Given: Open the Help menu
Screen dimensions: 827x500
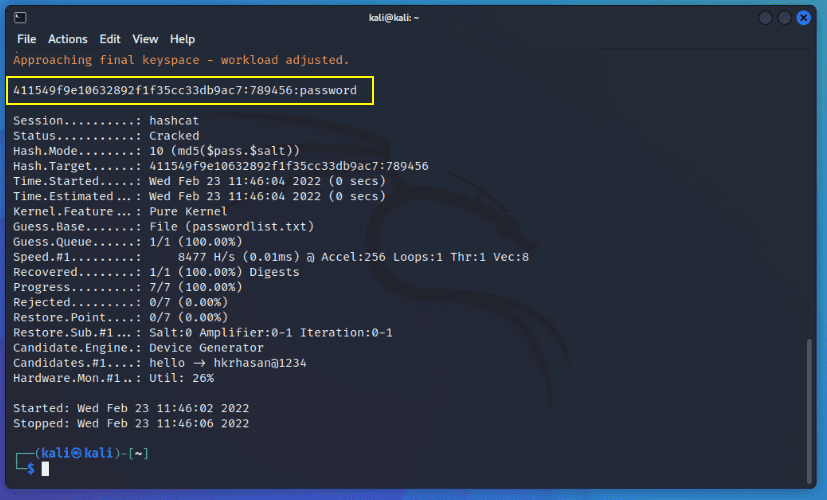Looking at the screenshot, I should click(x=182, y=39).
